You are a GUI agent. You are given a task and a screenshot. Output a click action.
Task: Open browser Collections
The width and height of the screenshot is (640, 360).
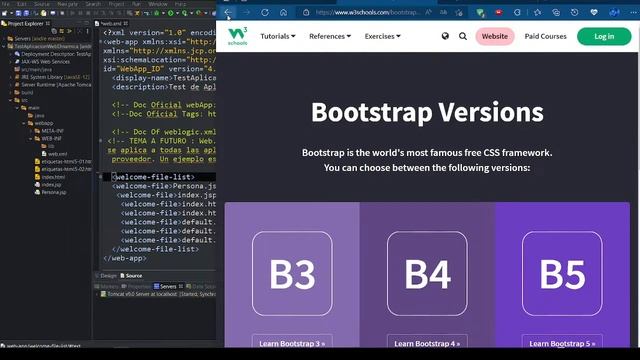point(556,12)
